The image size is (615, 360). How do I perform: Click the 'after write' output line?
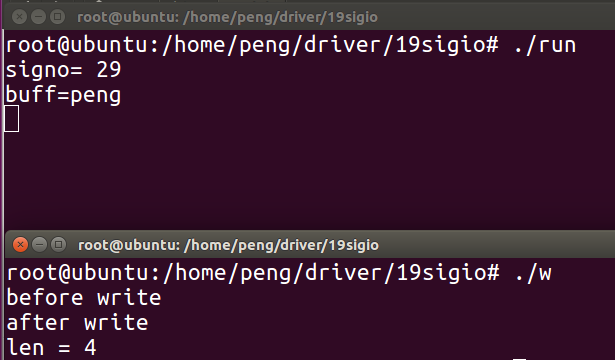pyautogui.click(x=77, y=323)
